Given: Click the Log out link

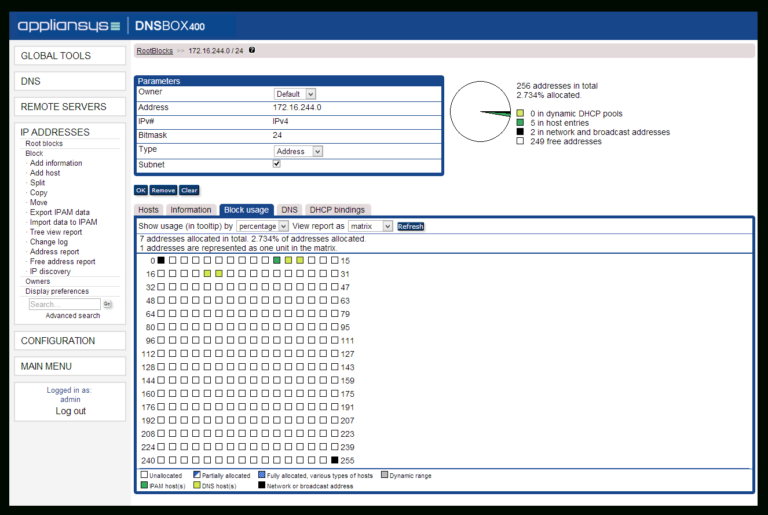Looking at the screenshot, I should [70, 411].
